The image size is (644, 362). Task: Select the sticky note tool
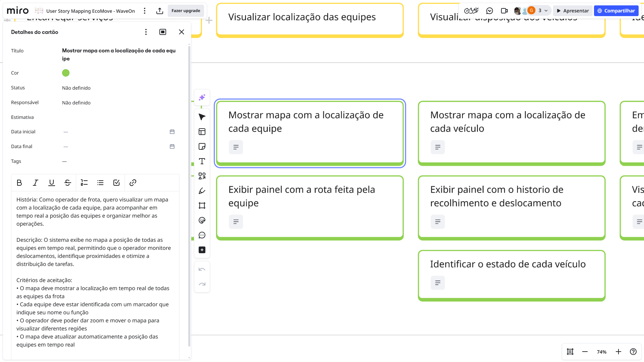pyautogui.click(x=202, y=146)
